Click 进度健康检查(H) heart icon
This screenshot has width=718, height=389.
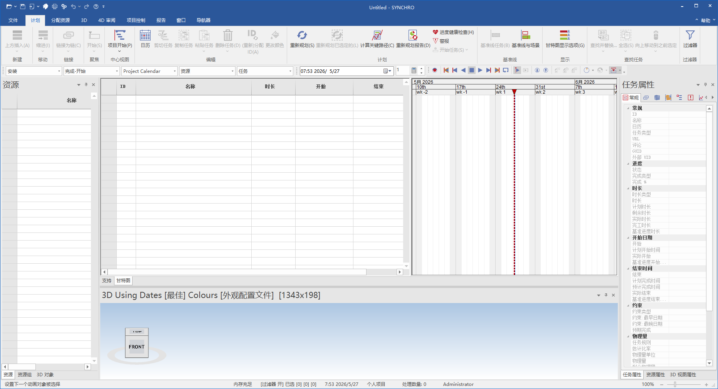click(x=453, y=32)
